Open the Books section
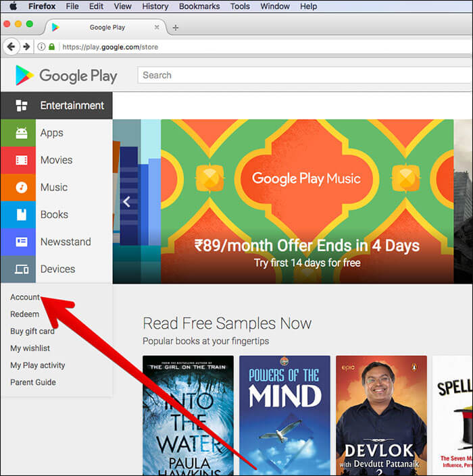 57,215
